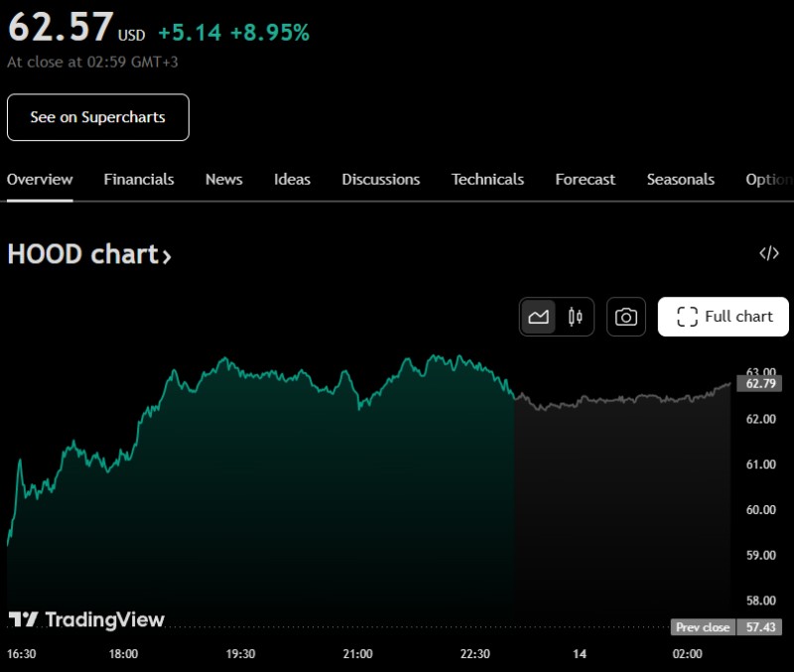Switch to candlestick chart style
The height and width of the screenshot is (672, 794).
tap(575, 317)
